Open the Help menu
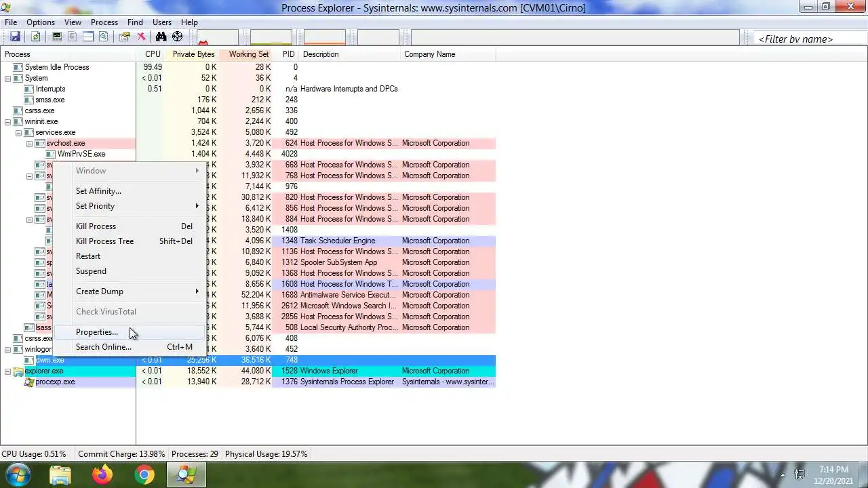Viewport: 868px width, 488px height. pyautogui.click(x=189, y=22)
